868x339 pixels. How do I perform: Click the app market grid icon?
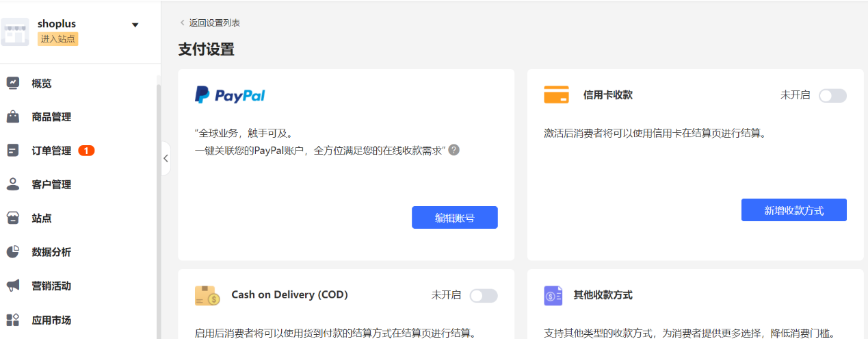click(13, 320)
